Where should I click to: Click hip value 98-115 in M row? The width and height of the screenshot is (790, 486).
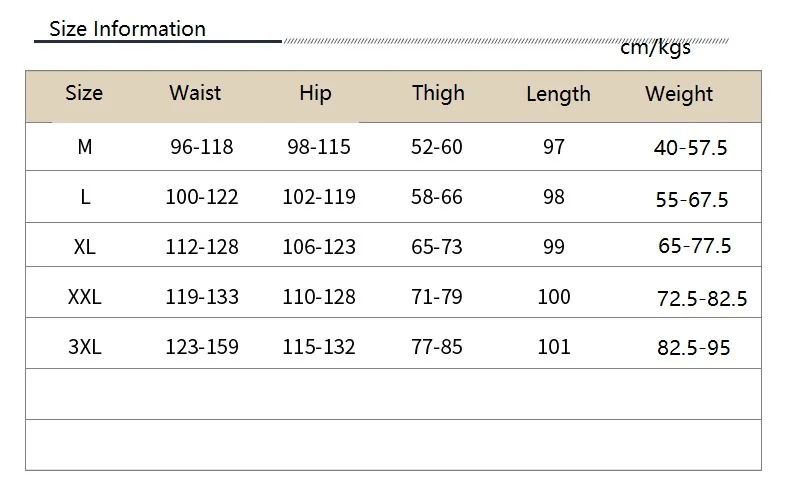click(319, 147)
